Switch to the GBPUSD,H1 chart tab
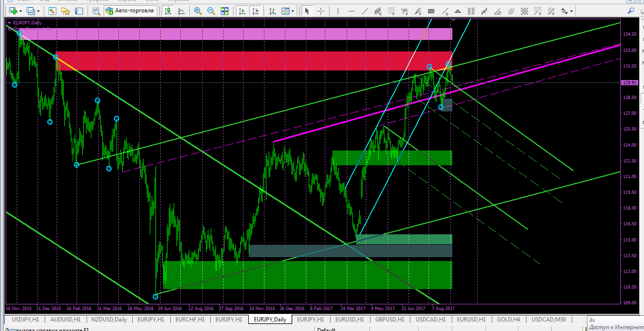This screenshot has width=644, height=331. [x=390, y=319]
